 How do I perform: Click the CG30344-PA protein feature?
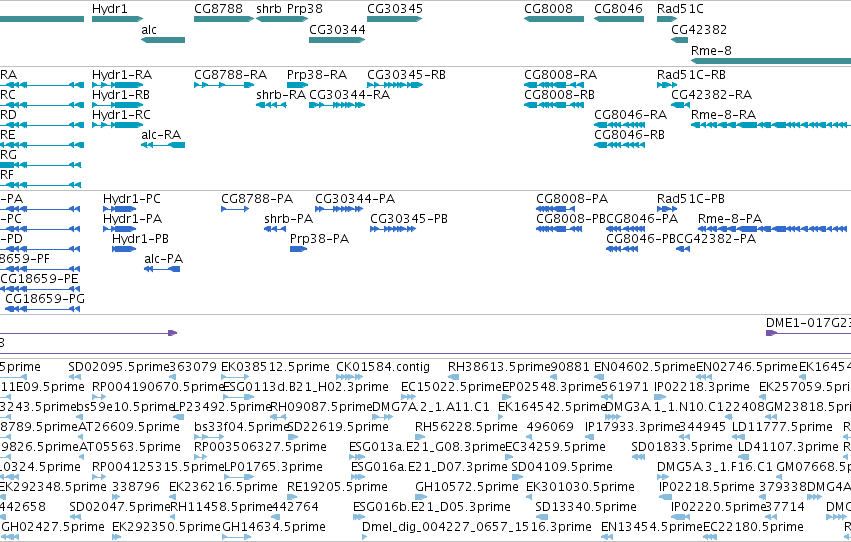[339, 209]
